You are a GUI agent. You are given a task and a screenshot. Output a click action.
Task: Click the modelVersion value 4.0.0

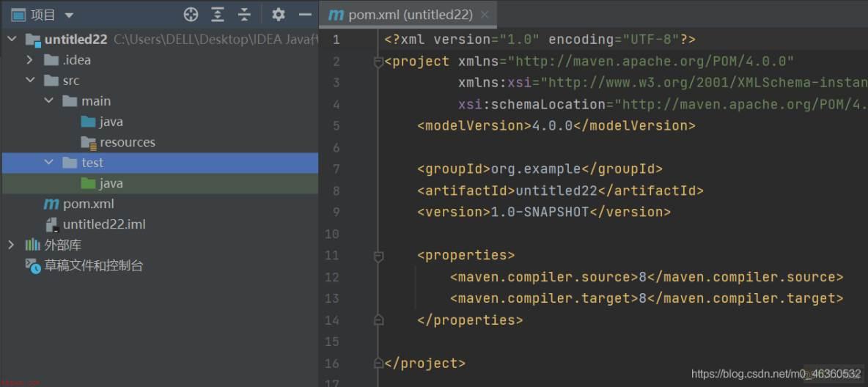[x=552, y=125]
